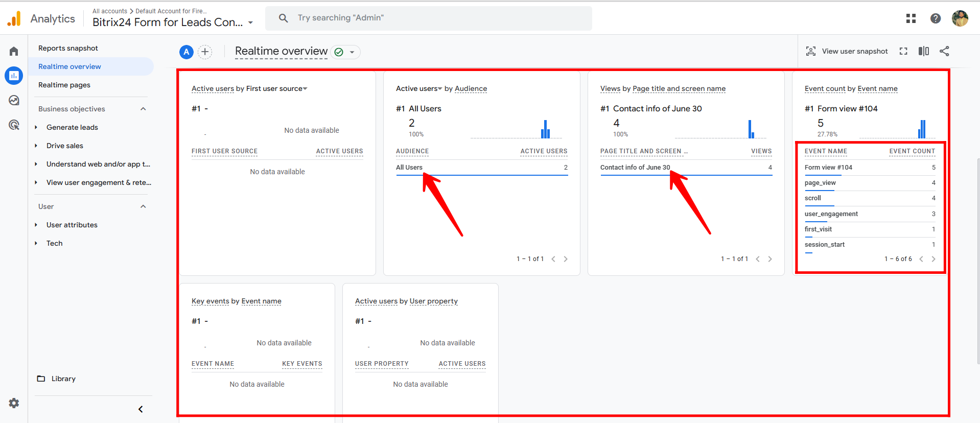Image resolution: width=980 pixels, height=423 pixels.
Task: Open the Help question mark icon
Action: coord(936,18)
